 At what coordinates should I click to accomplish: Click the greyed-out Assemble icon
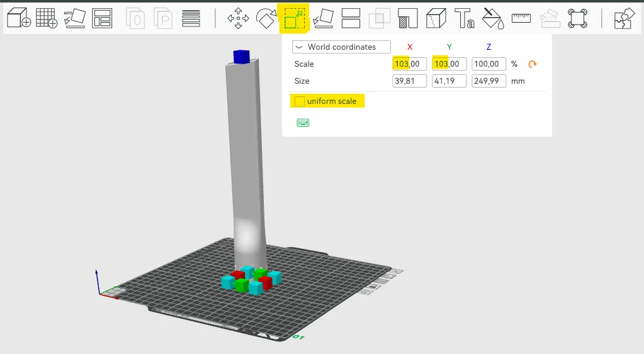coord(550,18)
